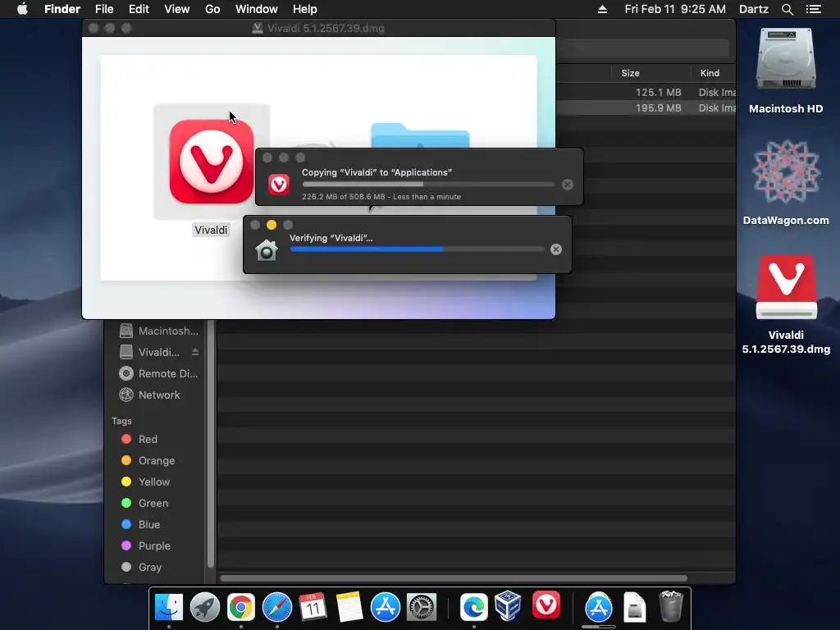Open the File menu
The height and width of the screenshot is (630, 840).
click(x=104, y=9)
